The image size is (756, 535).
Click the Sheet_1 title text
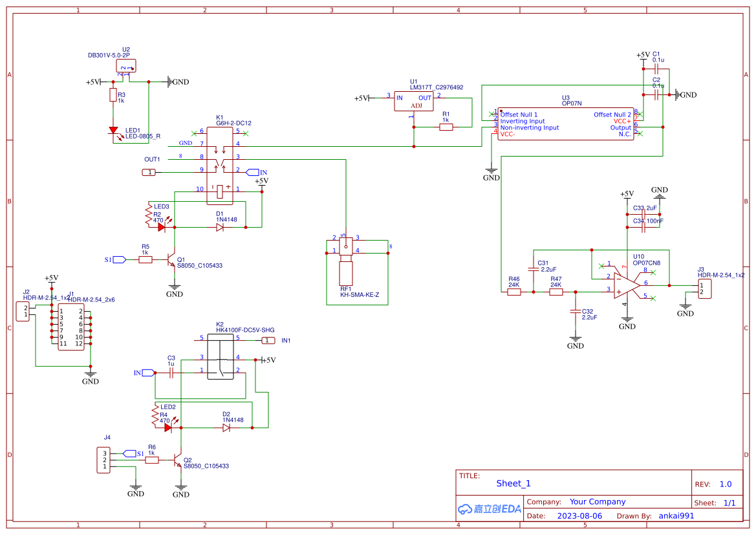tap(513, 483)
